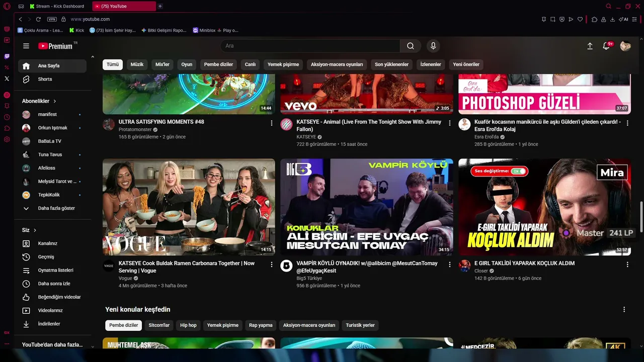Open Twitch in the Opera sidebar
644x362 pixels.
coord(7,57)
